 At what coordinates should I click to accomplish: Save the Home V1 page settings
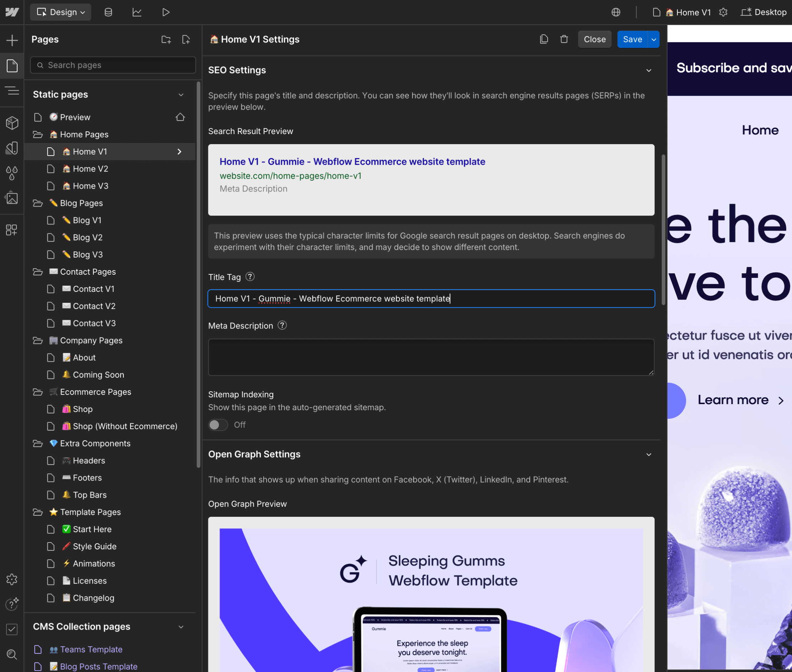tap(632, 39)
